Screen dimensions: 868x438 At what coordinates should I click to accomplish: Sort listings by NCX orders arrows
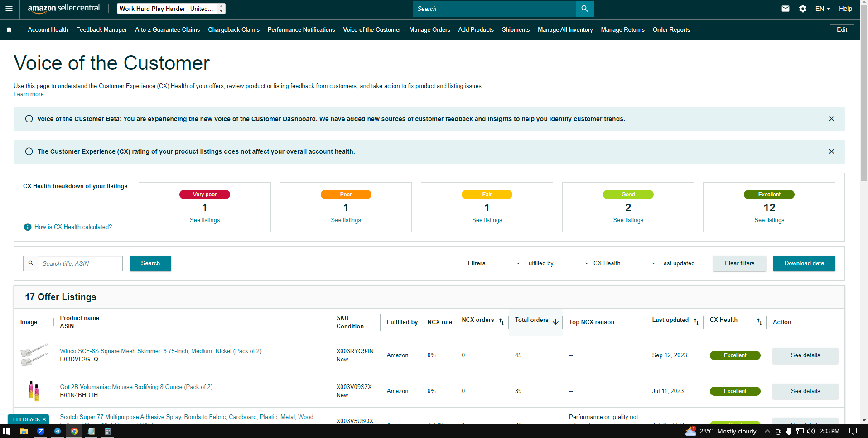502,321
